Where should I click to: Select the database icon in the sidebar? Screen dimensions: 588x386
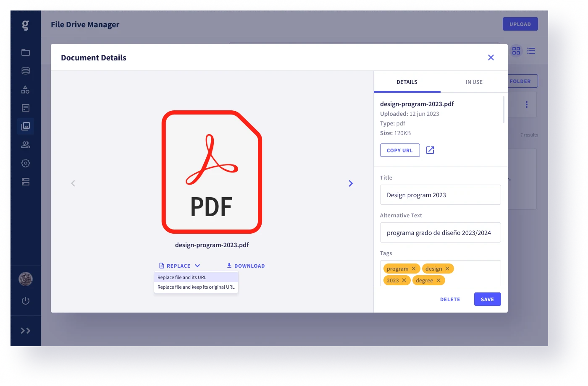(25, 70)
